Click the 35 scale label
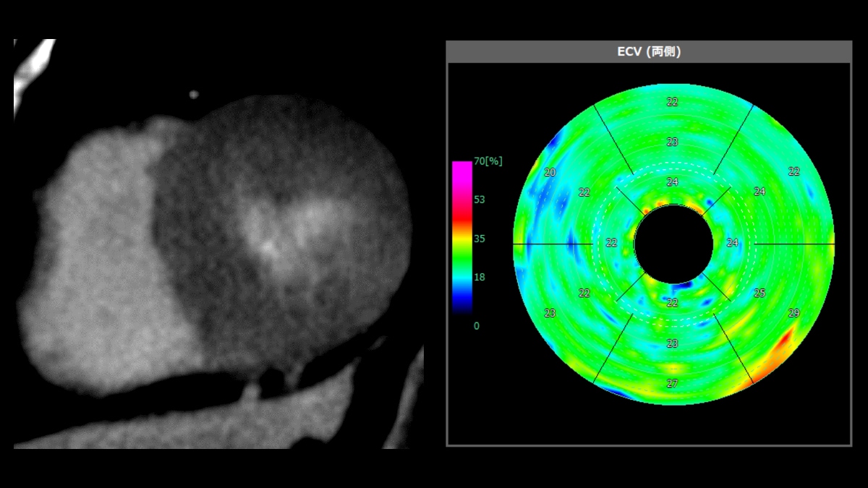This screenshot has width=868, height=488. [x=479, y=239]
